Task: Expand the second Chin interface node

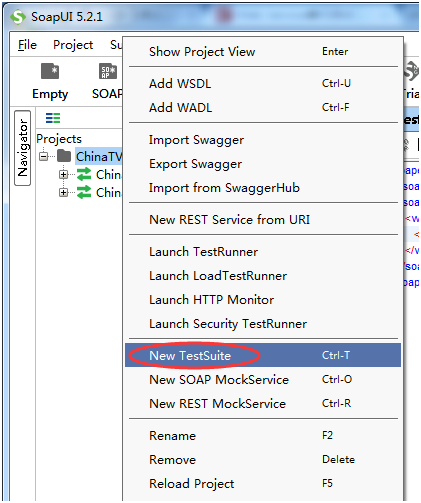Action: click(x=63, y=192)
